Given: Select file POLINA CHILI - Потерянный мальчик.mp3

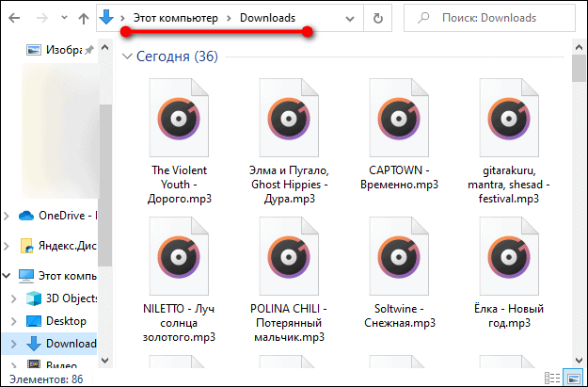Looking at the screenshot, I should (289, 280).
